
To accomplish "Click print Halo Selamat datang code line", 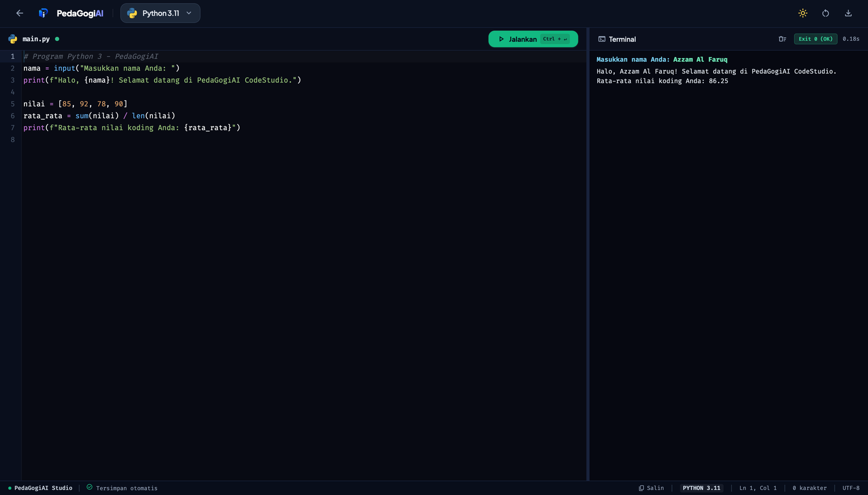I will coord(162,80).
